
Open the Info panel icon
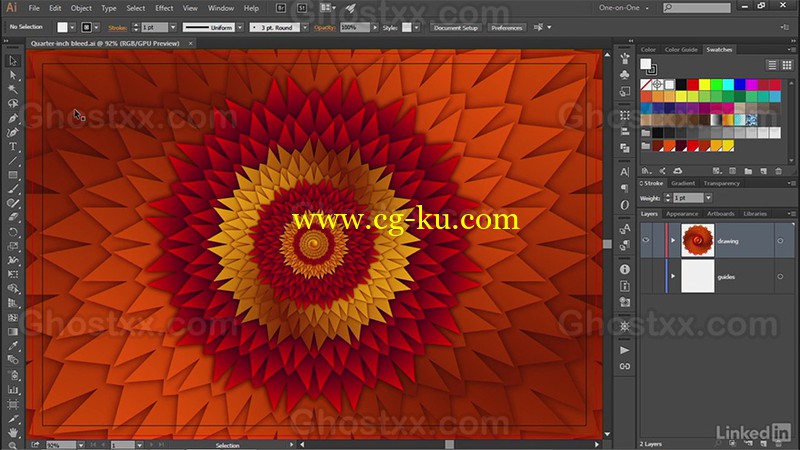click(625, 269)
